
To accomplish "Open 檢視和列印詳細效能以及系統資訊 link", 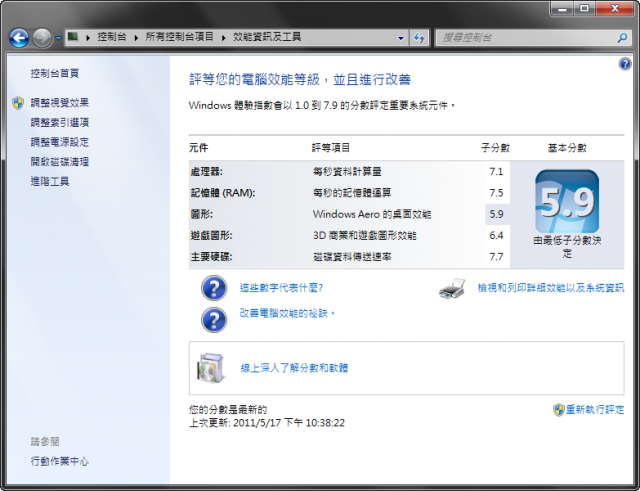I will (551, 288).
